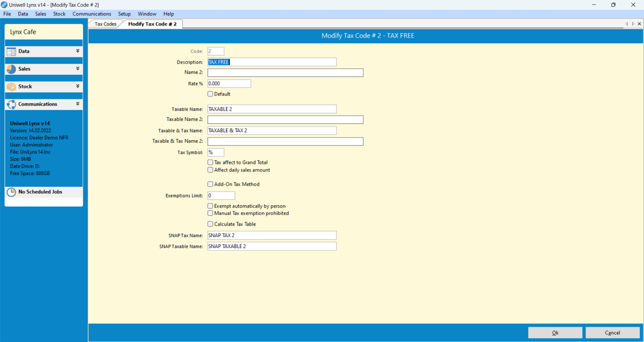Enable the Default checkbox
Image resolution: width=644 pixels, height=342 pixels.
210,94
